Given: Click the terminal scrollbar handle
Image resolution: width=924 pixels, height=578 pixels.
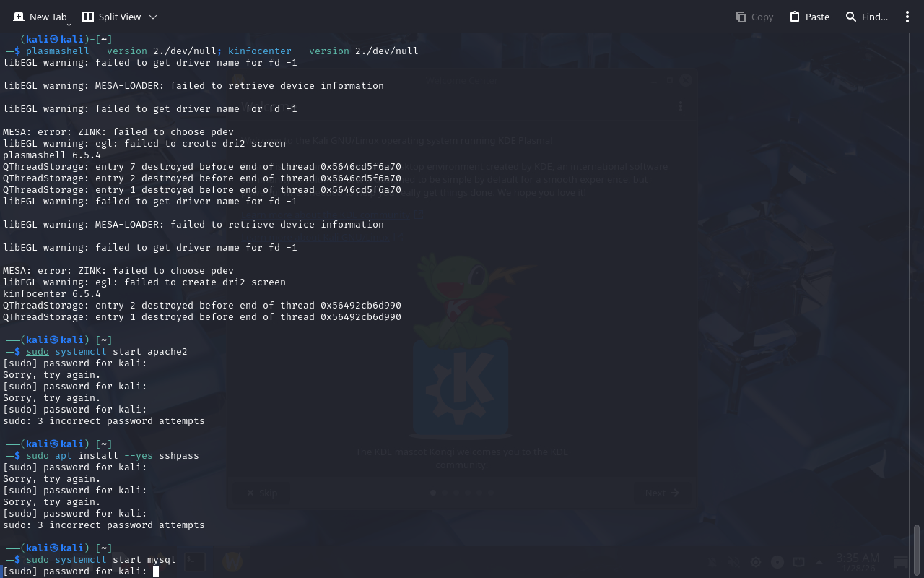Looking at the screenshot, I should point(917,549).
